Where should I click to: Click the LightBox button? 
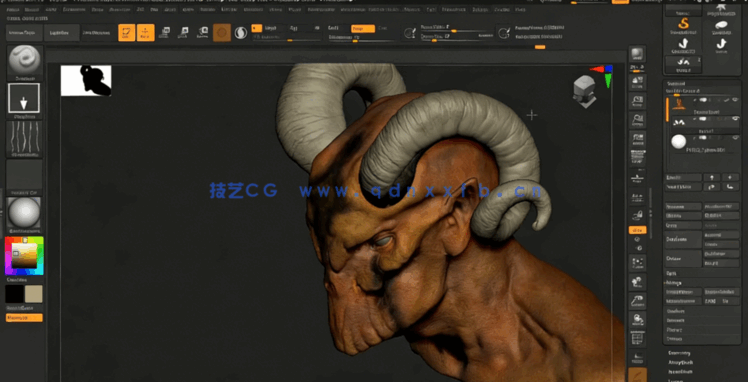pyautogui.click(x=62, y=33)
